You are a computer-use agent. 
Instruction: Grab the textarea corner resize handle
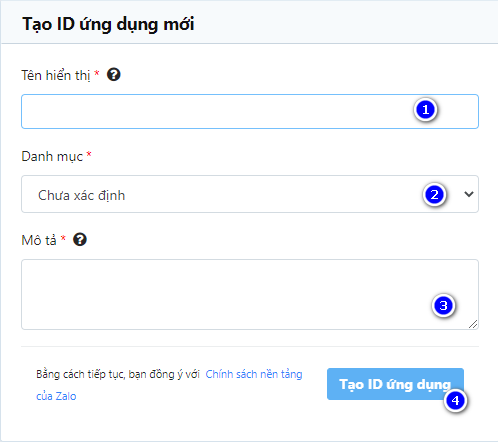click(473, 324)
